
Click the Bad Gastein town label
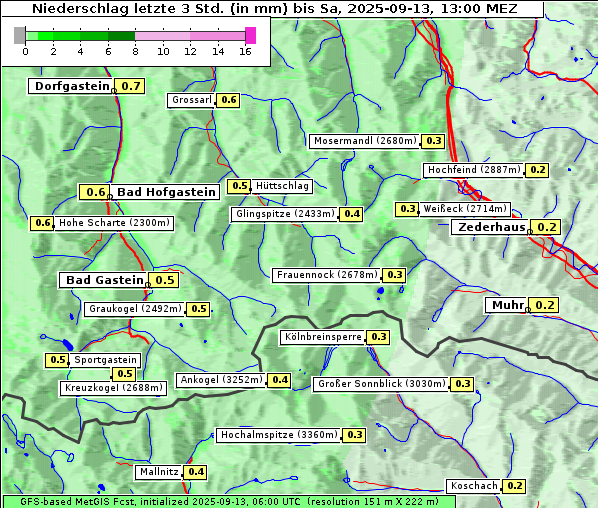[x=104, y=280]
